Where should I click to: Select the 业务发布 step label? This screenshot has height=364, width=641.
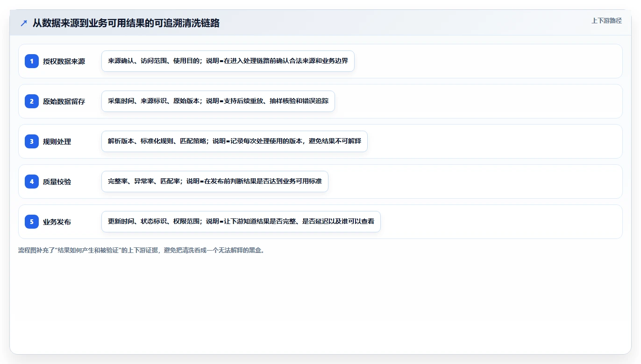coord(57,222)
